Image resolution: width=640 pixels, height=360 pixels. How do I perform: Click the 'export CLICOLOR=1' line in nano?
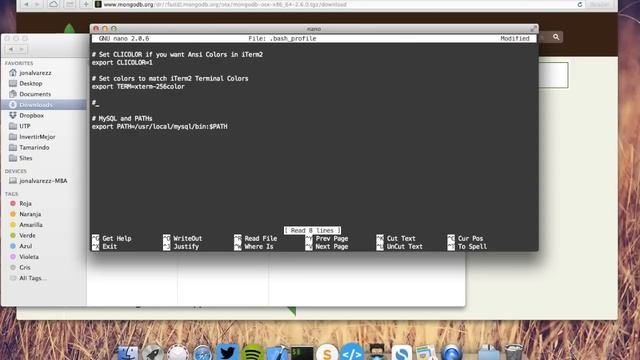(x=122, y=62)
